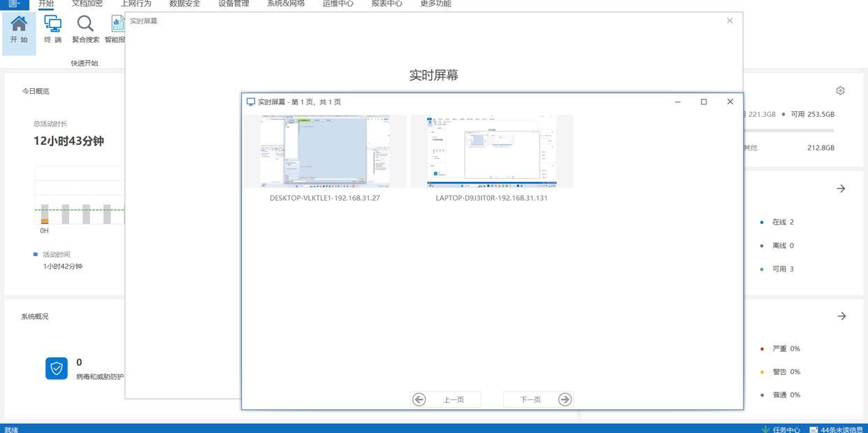Open LAPTOP-D9J3IT0R screen thumbnail

pyautogui.click(x=492, y=151)
